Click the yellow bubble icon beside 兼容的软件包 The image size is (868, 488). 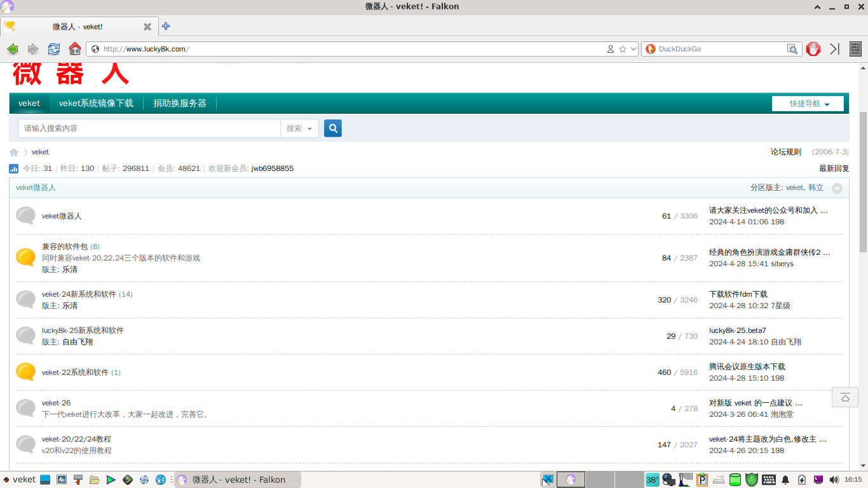[x=25, y=257]
